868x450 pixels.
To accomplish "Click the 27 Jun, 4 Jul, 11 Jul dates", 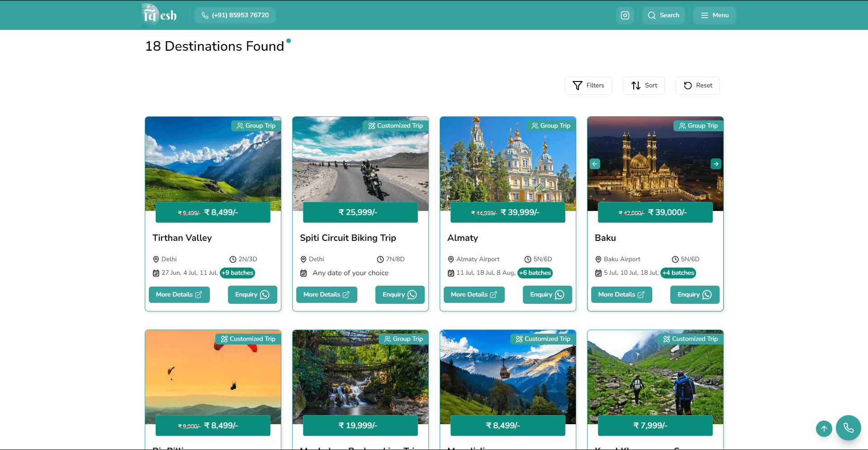I will coord(190,273).
